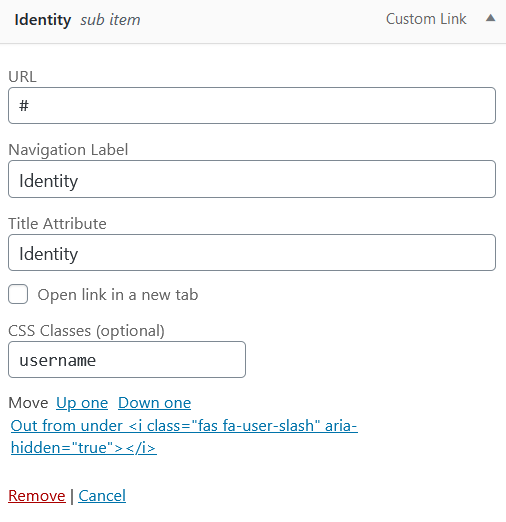
Task: Click the Move label before Up one
Action: (28, 403)
